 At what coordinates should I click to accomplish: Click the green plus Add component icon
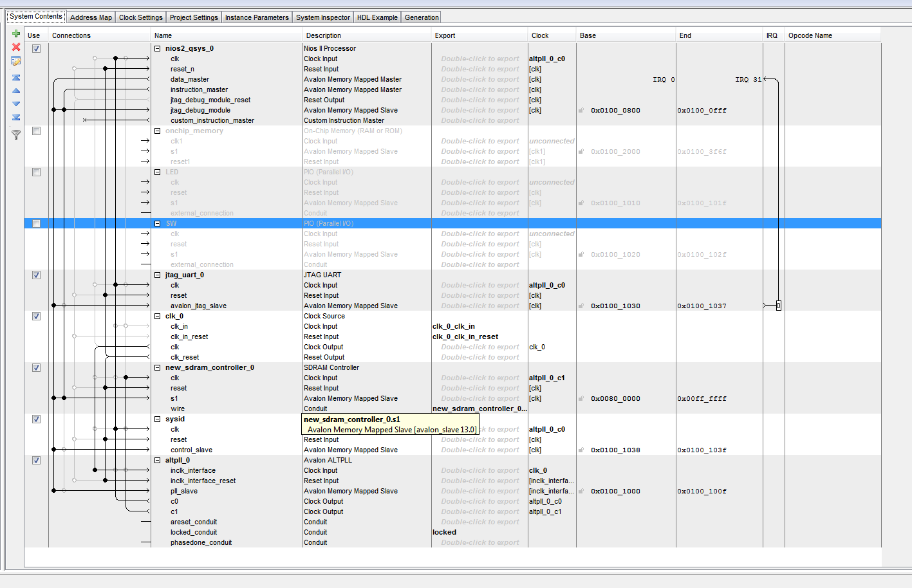(x=16, y=33)
